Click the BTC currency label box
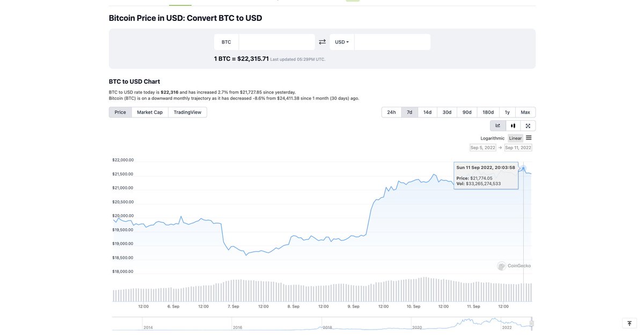The width and height of the screenshot is (644, 336). [x=226, y=42]
